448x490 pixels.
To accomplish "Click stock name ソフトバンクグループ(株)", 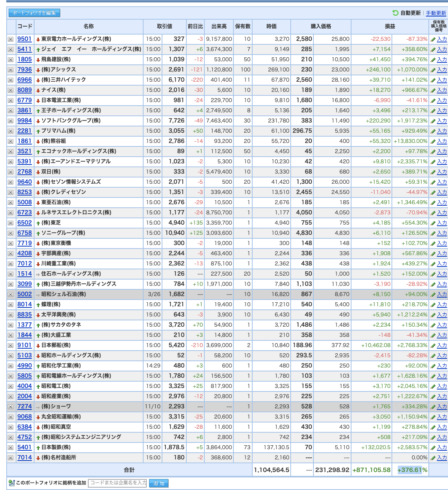I will point(71,121).
